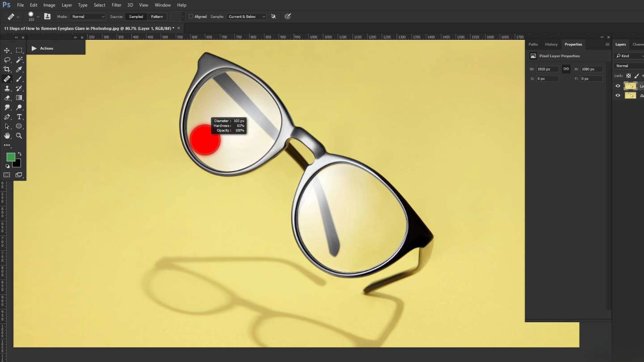This screenshot has width=644, height=362.
Task: Open the File menu
Action: pyautogui.click(x=20, y=5)
